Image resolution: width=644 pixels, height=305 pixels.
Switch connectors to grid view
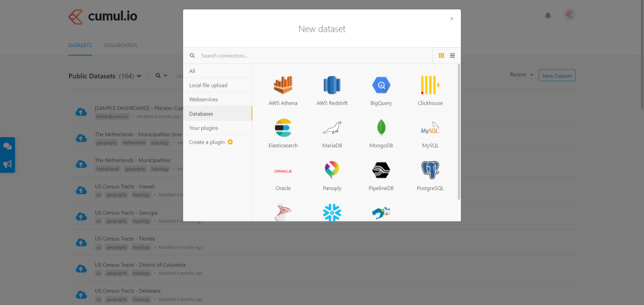click(x=441, y=56)
